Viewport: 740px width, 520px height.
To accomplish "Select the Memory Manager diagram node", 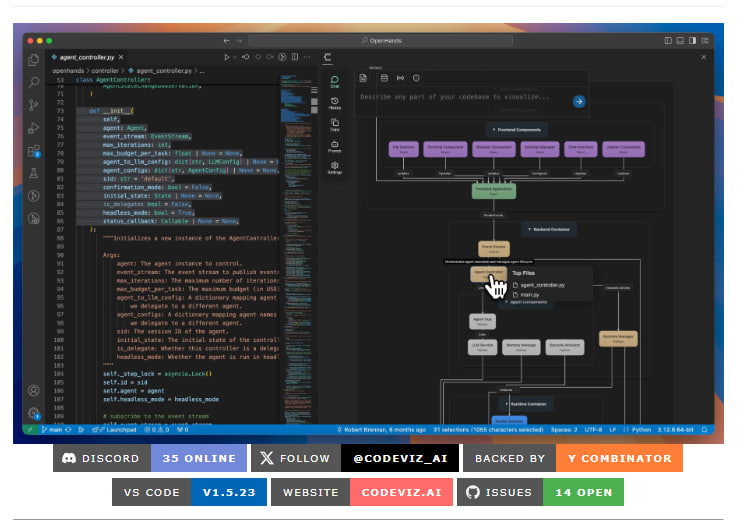I will (x=521, y=347).
